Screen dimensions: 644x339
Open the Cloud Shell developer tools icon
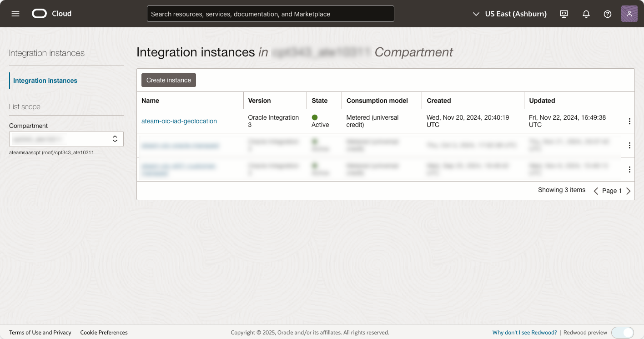click(564, 14)
